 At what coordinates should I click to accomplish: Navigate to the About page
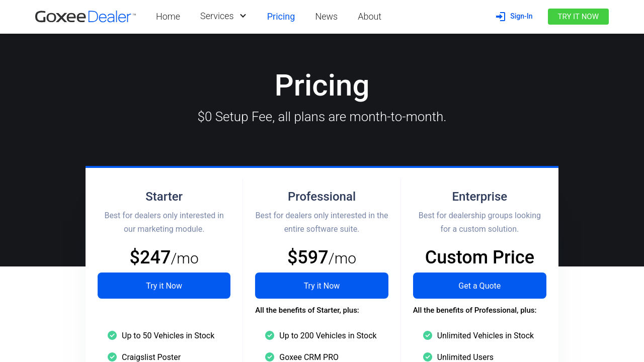(x=369, y=17)
